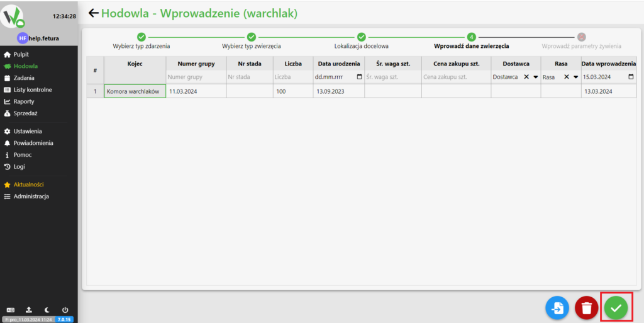Clear the Dostawca filter with X
Image resolution: width=644 pixels, height=323 pixels.
(x=526, y=77)
